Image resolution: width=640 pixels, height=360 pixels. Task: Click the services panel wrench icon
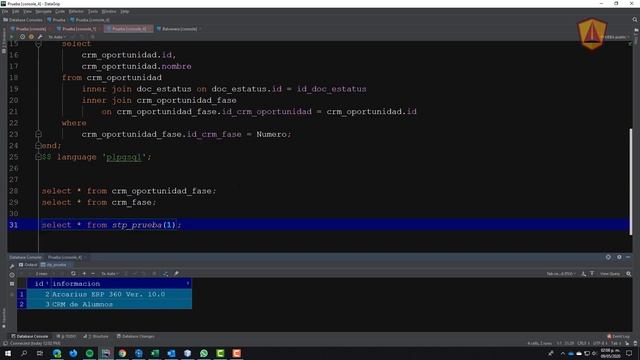pos(12,266)
